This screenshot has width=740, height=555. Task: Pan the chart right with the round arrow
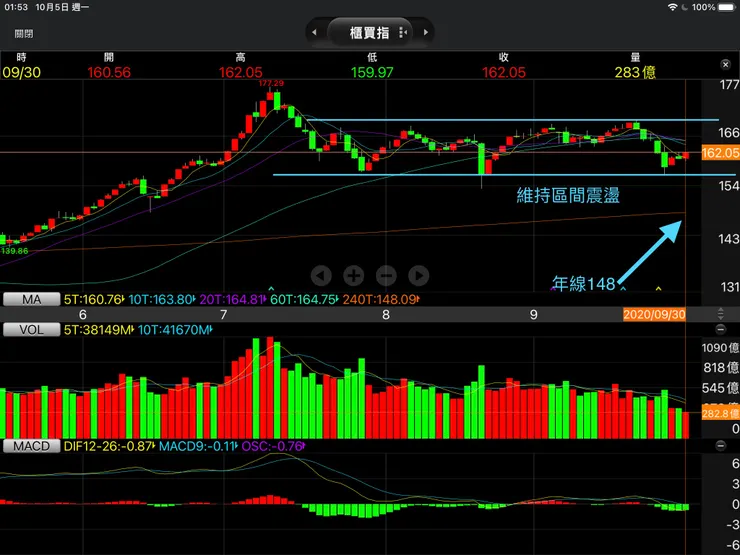click(x=419, y=275)
